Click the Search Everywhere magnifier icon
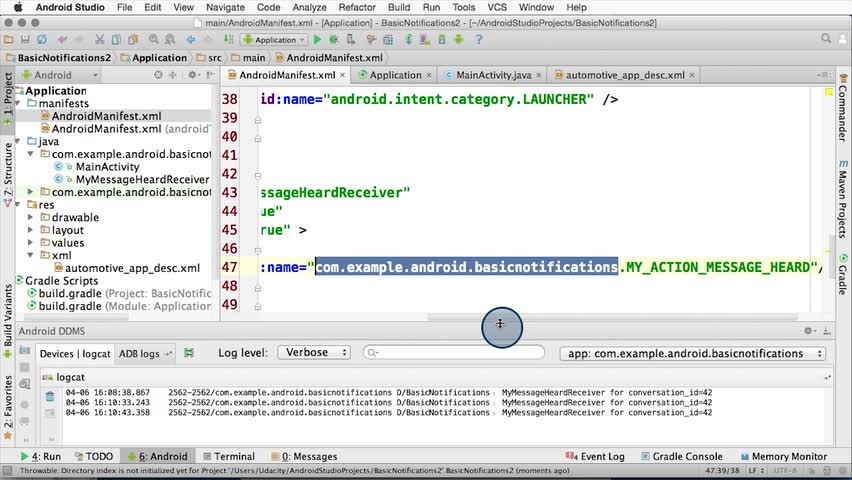The width and height of the screenshot is (852, 480). click(x=826, y=39)
